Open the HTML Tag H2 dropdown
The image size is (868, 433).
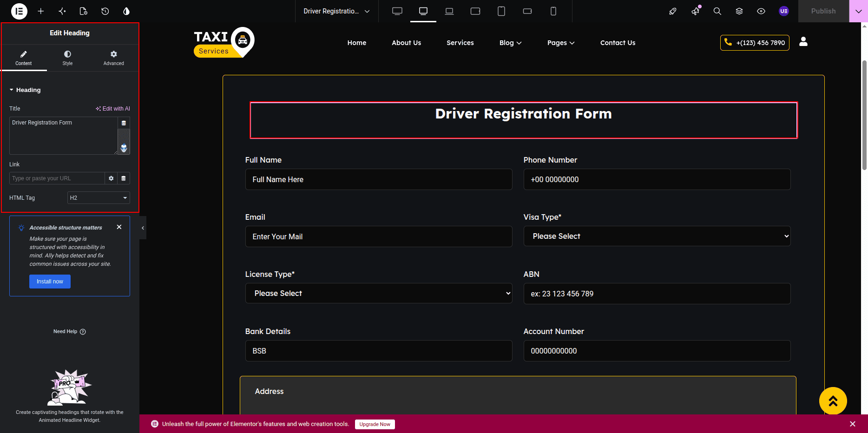pos(99,198)
